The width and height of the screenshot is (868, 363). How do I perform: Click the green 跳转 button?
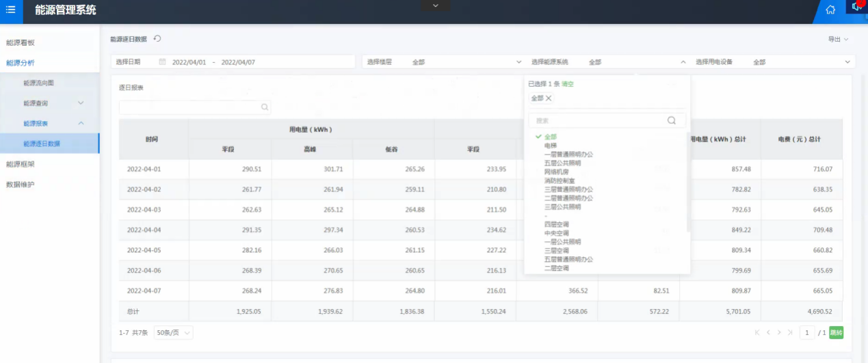click(836, 333)
